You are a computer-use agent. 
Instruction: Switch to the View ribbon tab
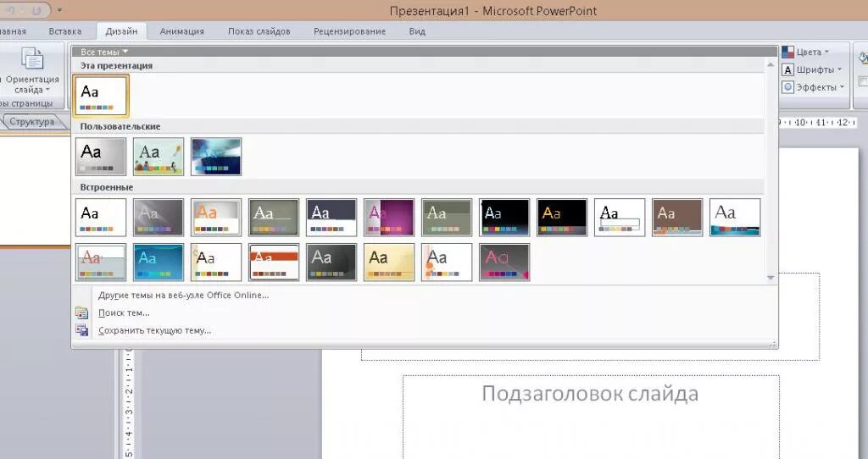click(x=417, y=31)
